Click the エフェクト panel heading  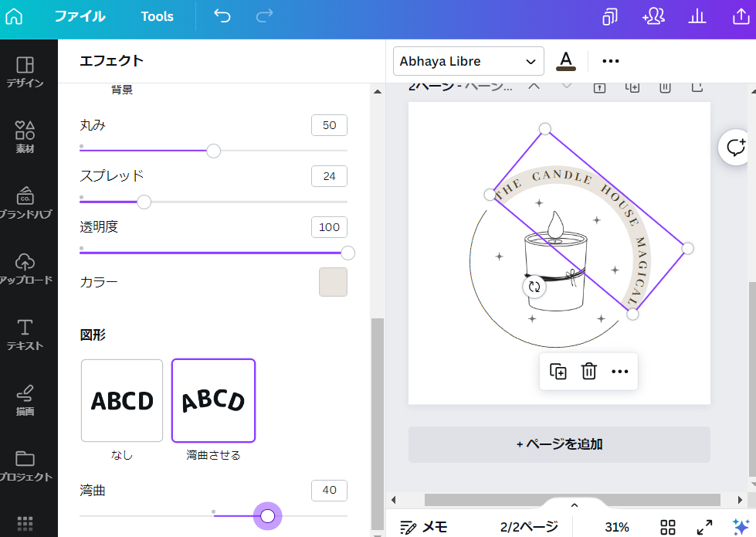coord(111,61)
